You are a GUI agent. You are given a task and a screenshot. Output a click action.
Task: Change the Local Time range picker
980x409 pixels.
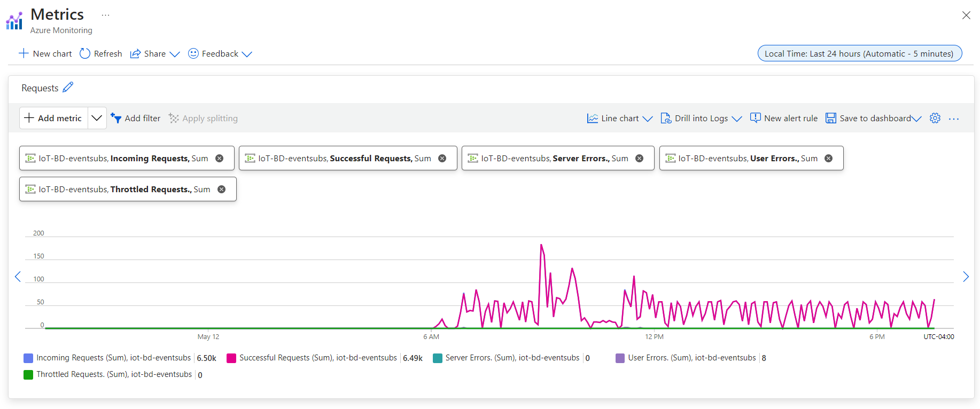click(x=859, y=53)
